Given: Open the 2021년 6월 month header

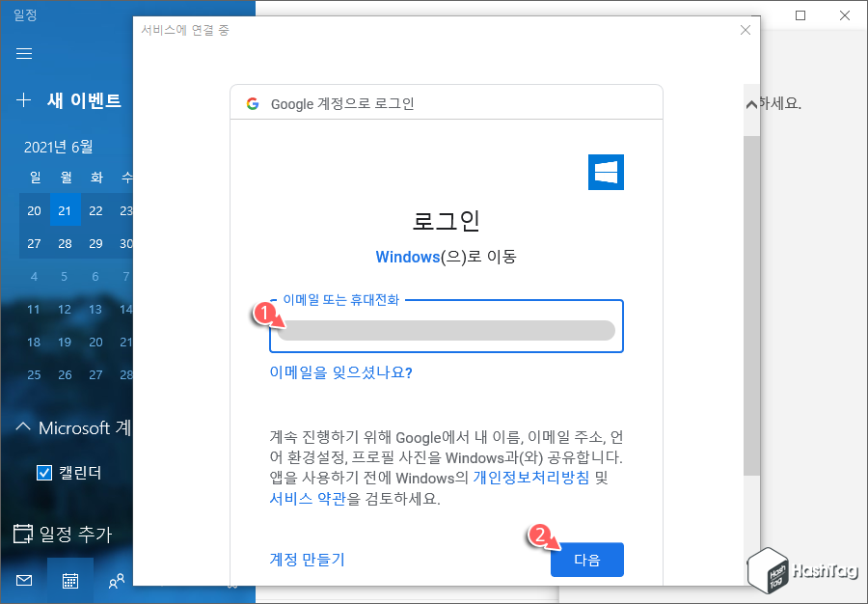Looking at the screenshot, I should point(61,147).
